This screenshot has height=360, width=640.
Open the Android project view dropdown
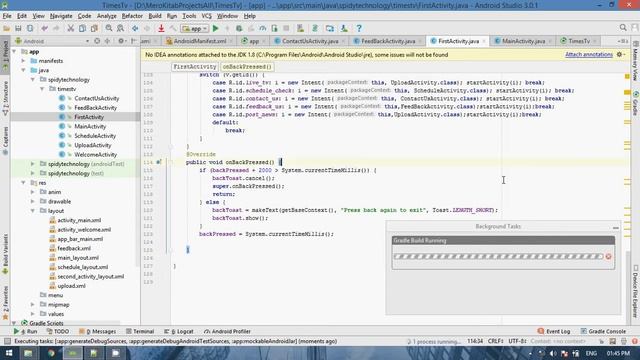[52, 41]
